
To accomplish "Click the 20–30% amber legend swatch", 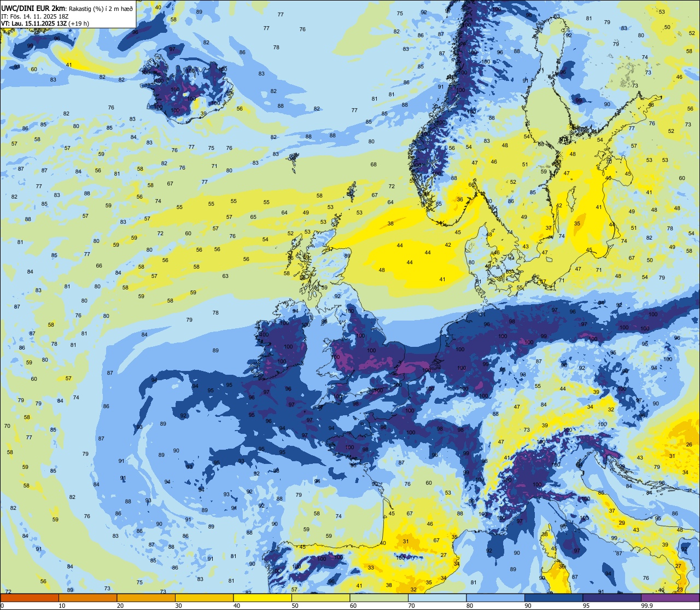I will pos(146,598).
